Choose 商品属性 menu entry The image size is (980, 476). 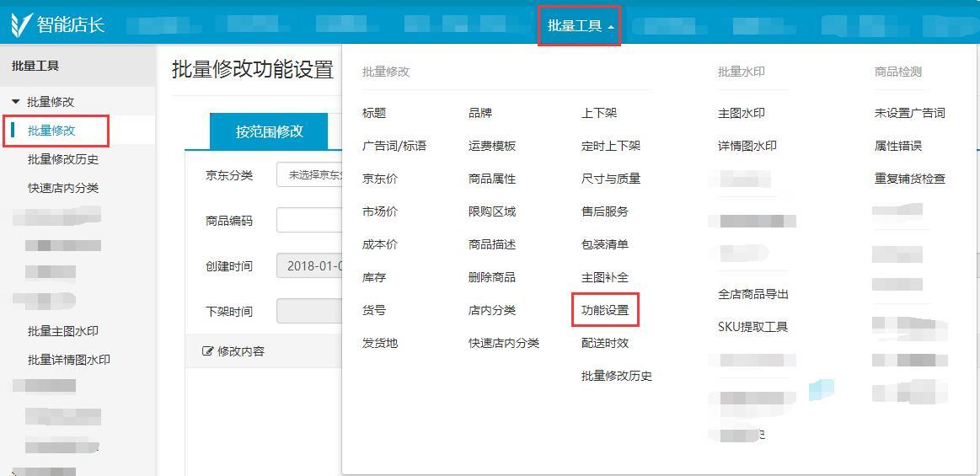492,179
